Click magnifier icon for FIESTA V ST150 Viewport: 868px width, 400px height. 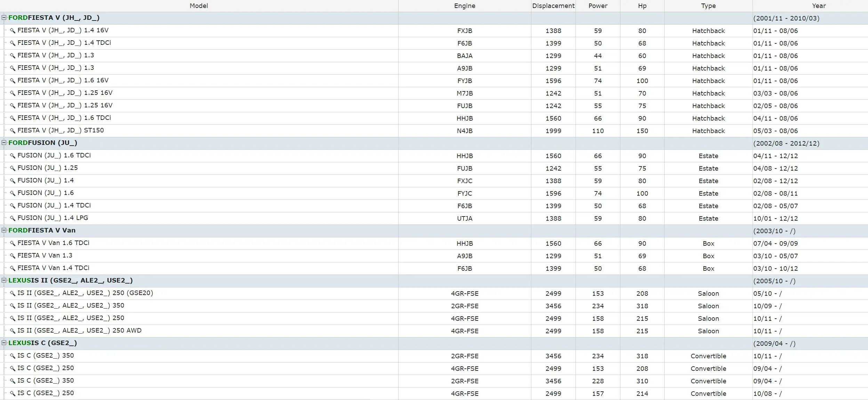13,131
